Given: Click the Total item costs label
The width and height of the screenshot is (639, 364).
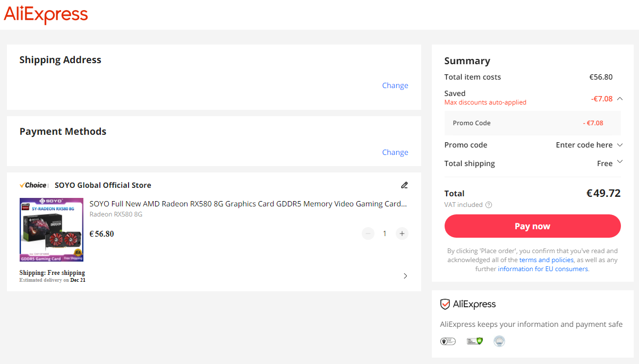Looking at the screenshot, I should coord(473,77).
